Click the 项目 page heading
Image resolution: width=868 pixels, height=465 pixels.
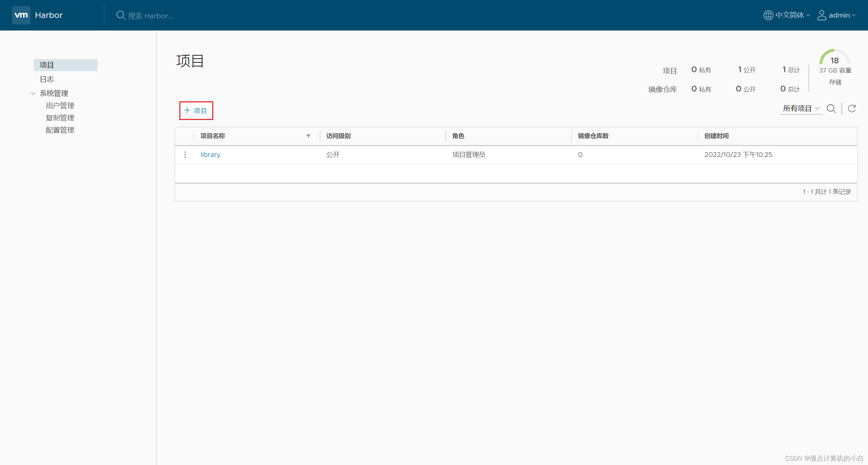[190, 61]
